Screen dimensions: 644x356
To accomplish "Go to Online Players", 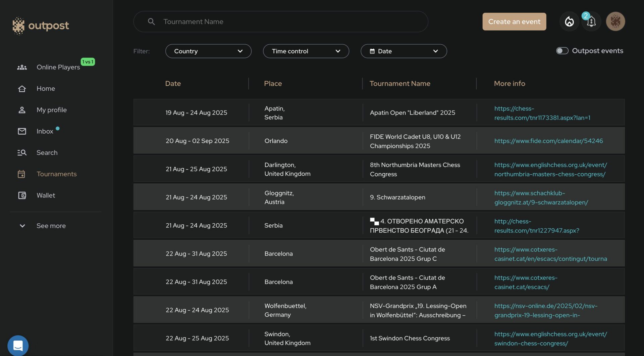I will pyautogui.click(x=58, y=67).
